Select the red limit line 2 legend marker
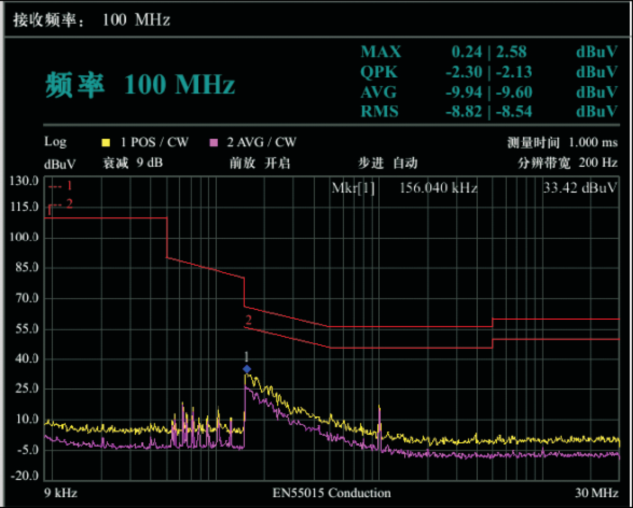The width and height of the screenshot is (633, 508). (x=59, y=204)
